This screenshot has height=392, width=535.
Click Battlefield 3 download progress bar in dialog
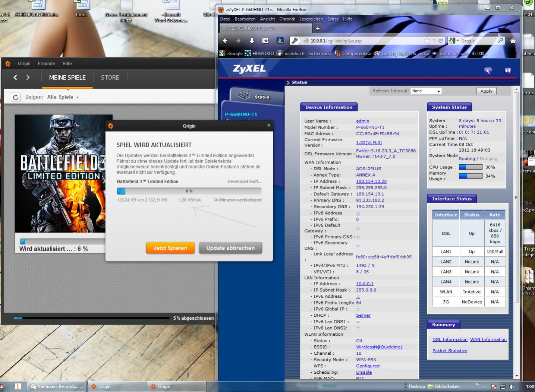[189, 191]
